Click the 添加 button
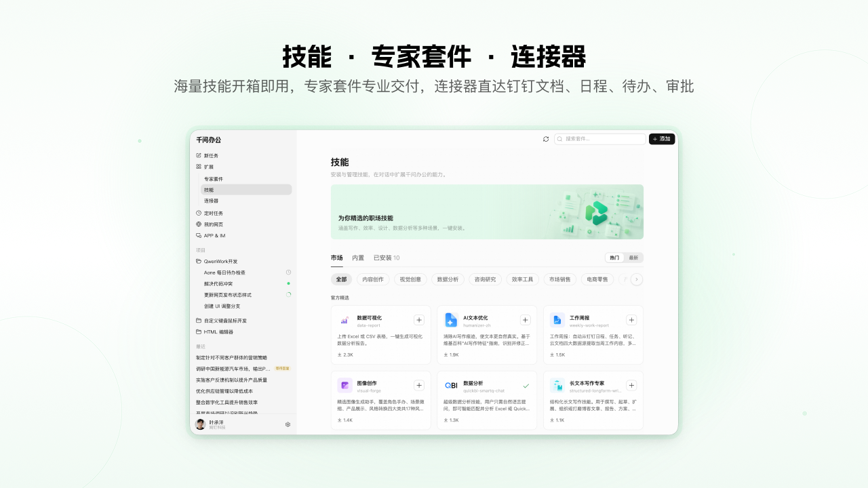 tap(662, 139)
